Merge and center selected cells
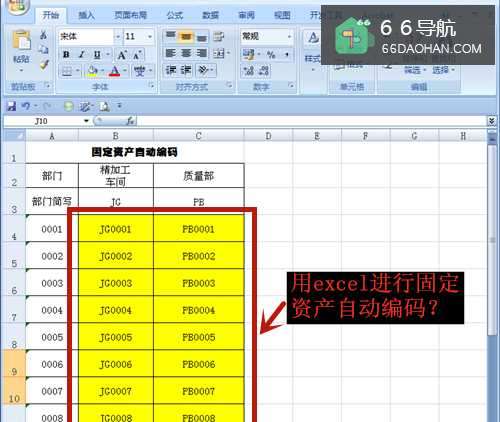The height and width of the screenshot is (422, 500). [x=219, y=53]
